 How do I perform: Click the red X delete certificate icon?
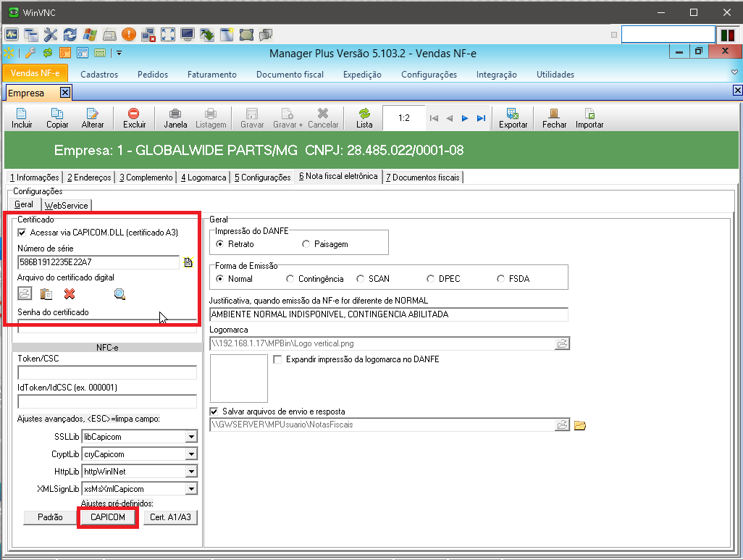(x=70, y=294)
